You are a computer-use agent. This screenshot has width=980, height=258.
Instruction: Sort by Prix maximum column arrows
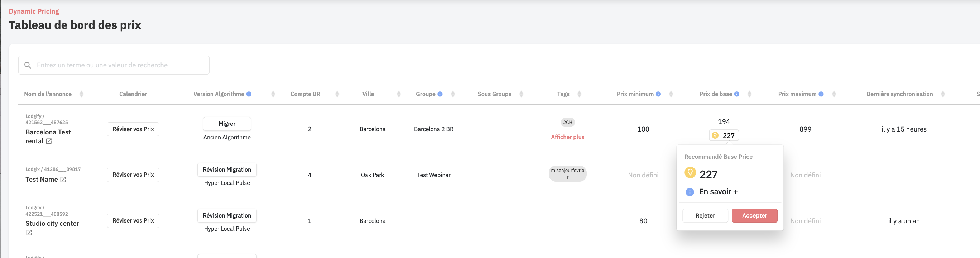[x=834, y=94]
